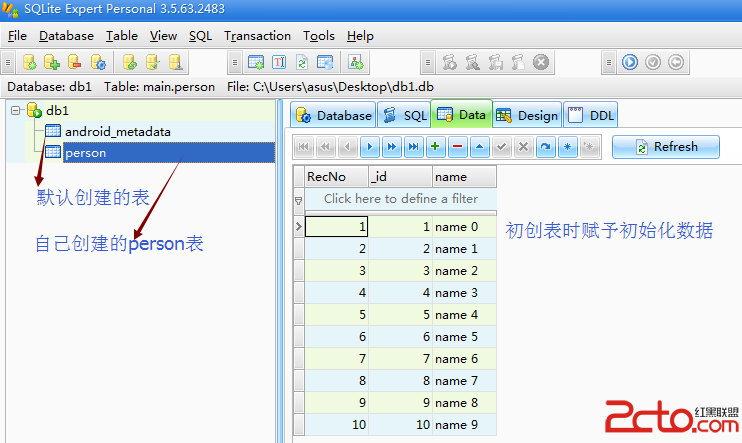
Task: Open database settings icon with blue gear
Action: [x=98, y=62]
